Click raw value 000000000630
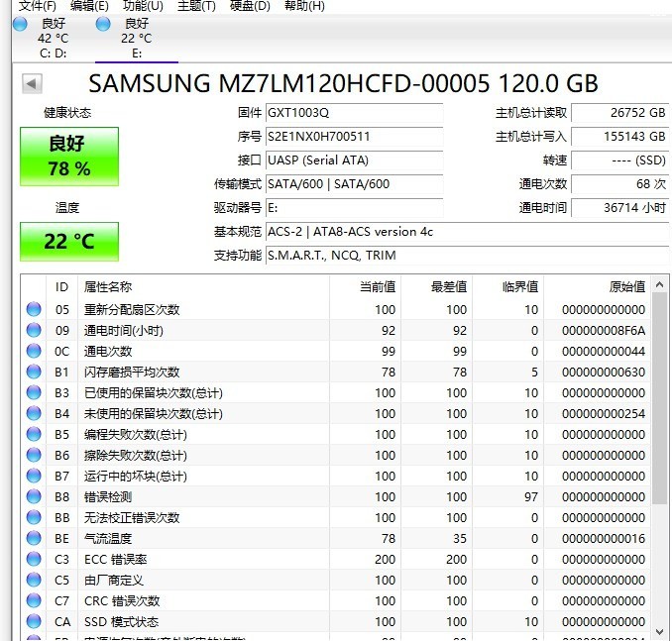672x641 pixels. coord(604,372)
